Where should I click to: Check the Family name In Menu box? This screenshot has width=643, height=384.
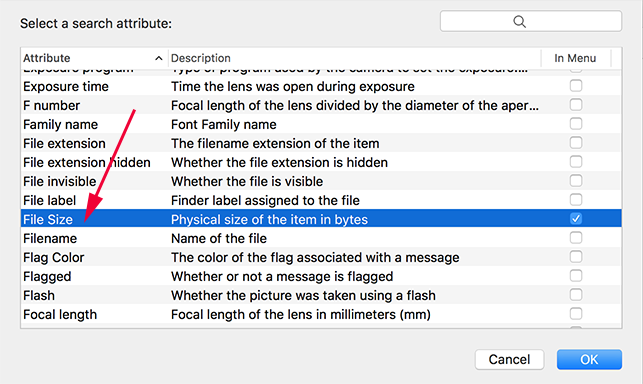click(x=576, y=123)
